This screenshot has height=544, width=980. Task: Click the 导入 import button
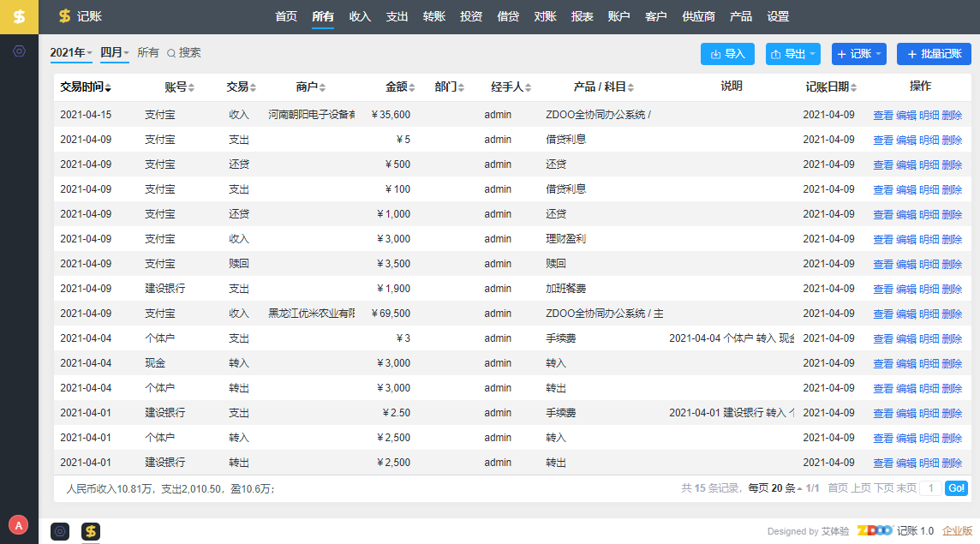(727, 54)
